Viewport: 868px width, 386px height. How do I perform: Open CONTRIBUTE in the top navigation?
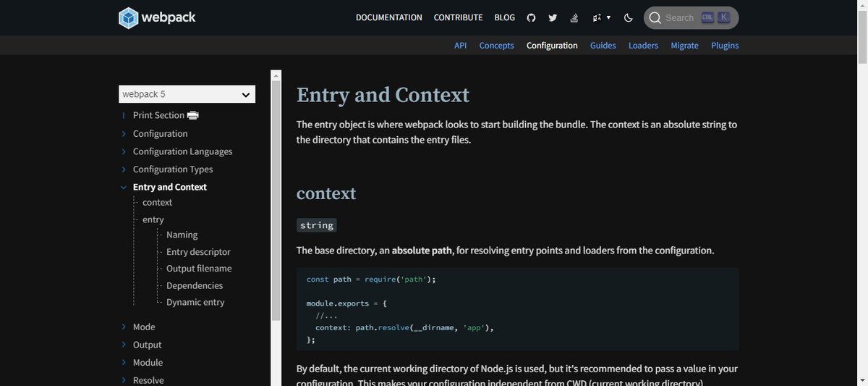(458, 17)
